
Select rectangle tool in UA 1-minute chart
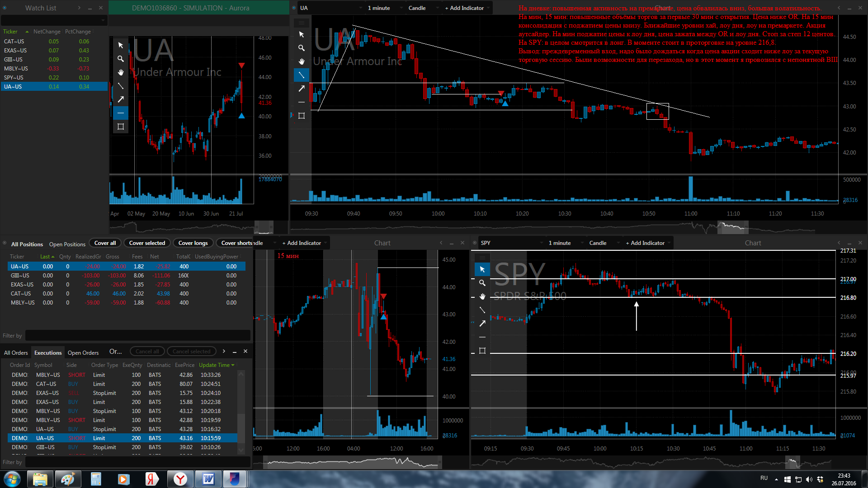pyautogui.click(x=302, y=116)
